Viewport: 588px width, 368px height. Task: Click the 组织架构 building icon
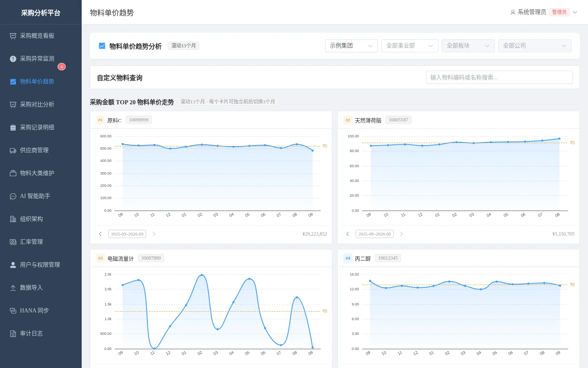(13, 219)
